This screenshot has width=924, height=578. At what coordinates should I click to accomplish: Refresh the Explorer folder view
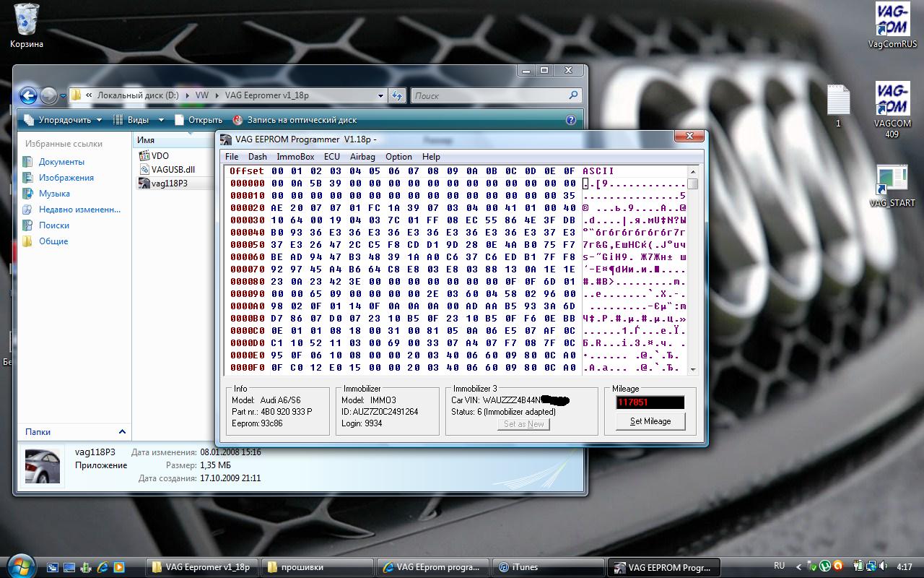[397, 95]
